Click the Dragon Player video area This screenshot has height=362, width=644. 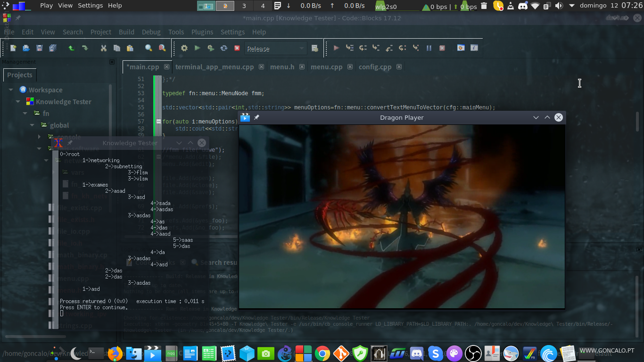[x=402, y=216]
